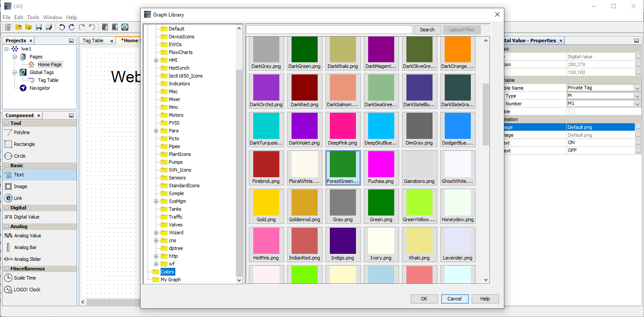Toggle the checkbox below the M1 dropdown
Screen dimensions: 644x317
(x=571, y=111)
